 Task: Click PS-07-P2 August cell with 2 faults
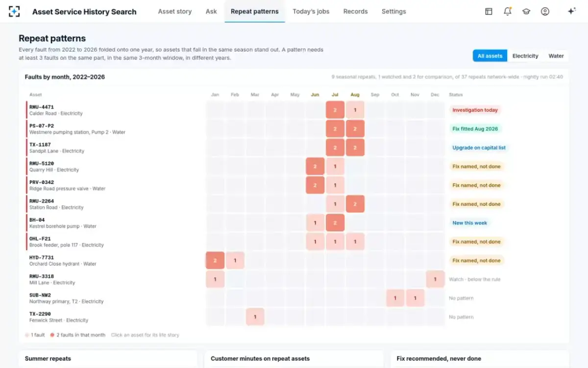pos(355,129)
